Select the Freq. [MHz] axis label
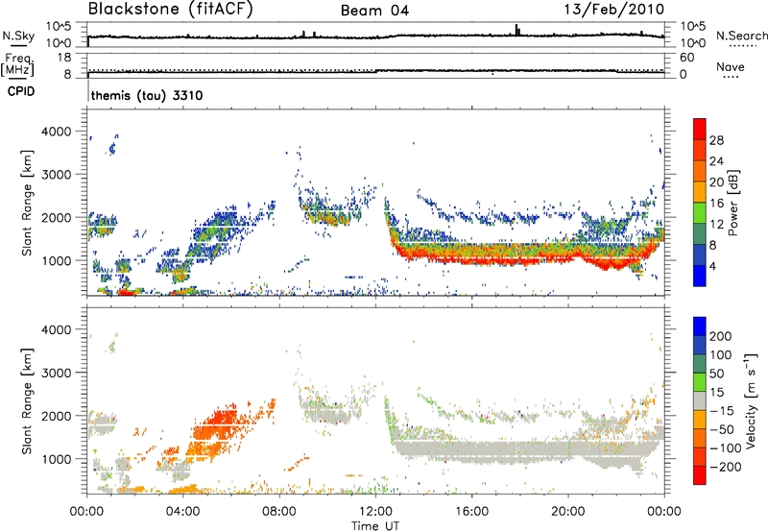Image resolution: width=768 pixels, height=532 pixels. pyautogui.click(x=17, y=65)
